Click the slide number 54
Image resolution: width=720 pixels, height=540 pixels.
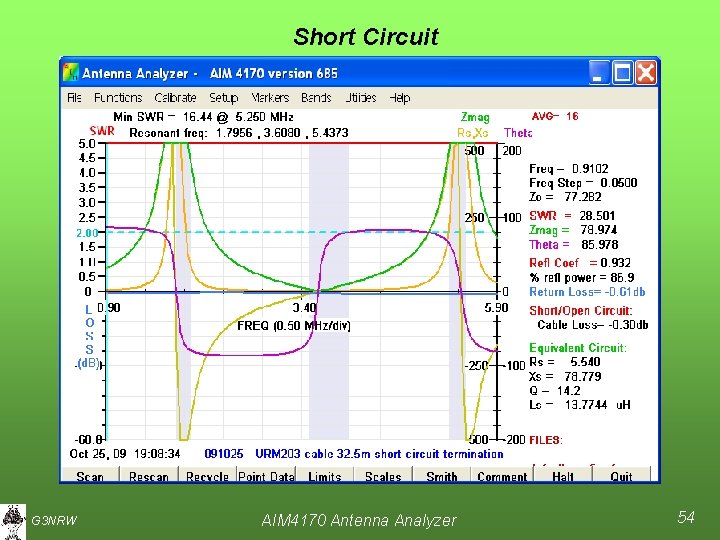(x=686, y=517)
